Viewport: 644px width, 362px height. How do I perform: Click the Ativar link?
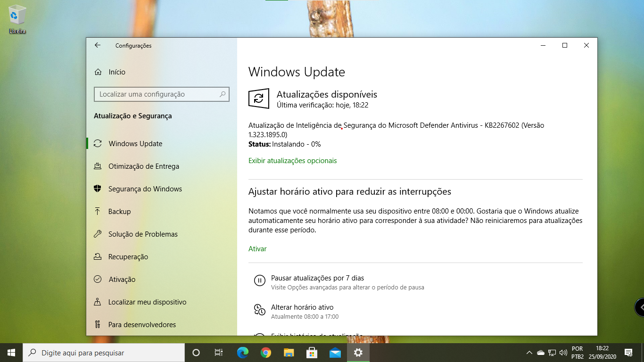click(x=257, y=249)
